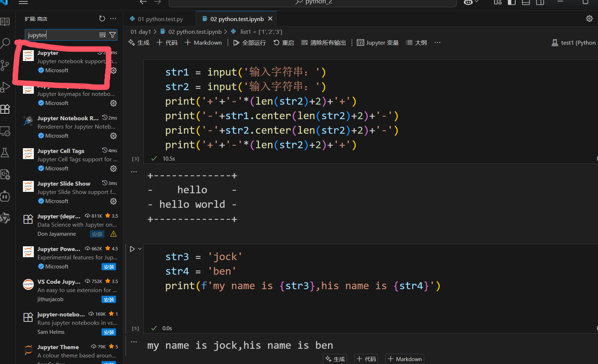Open the Testing flask icon in sidebar

tap(5, 152)
